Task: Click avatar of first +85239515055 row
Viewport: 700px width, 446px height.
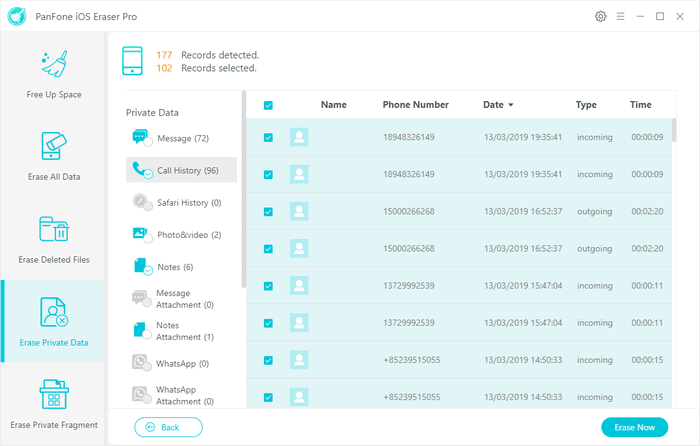Action: point(299,359)
